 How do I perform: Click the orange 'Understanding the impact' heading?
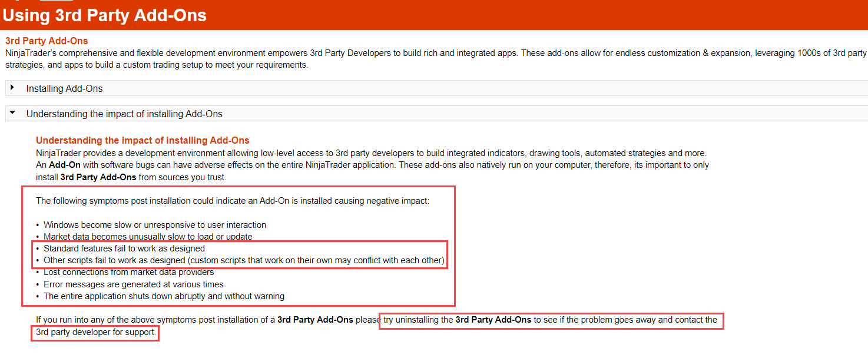(143, 140)
